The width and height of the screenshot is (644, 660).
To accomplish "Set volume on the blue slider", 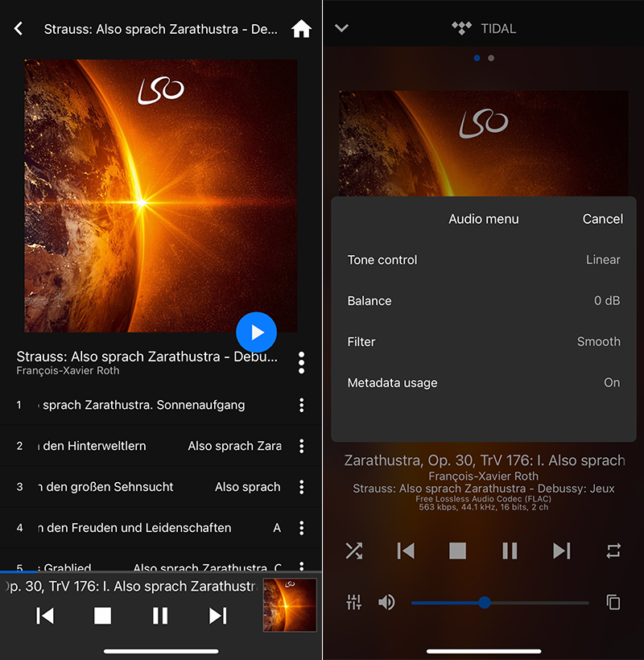I will click(x=500, y=603).
